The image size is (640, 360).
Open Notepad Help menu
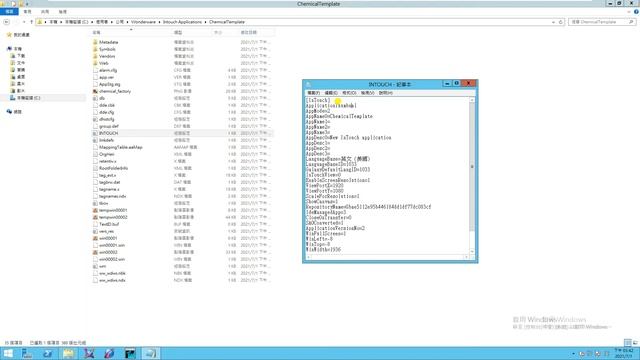[385, 93]
